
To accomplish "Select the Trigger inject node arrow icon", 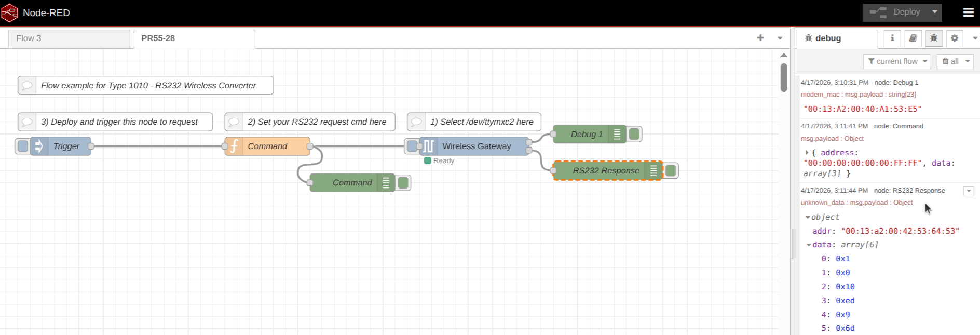I will pos(38,146).
